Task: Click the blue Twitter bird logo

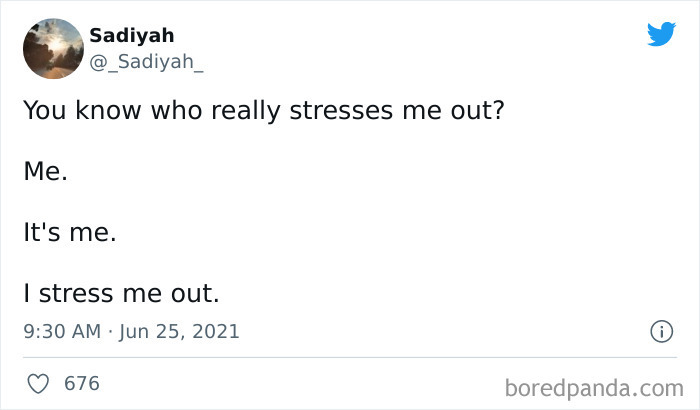Action: pyautogui.click(x=661, y=35)
